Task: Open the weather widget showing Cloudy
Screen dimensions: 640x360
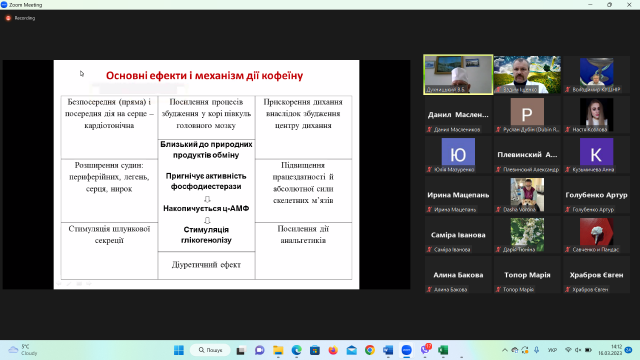Action: click(23, 350)
